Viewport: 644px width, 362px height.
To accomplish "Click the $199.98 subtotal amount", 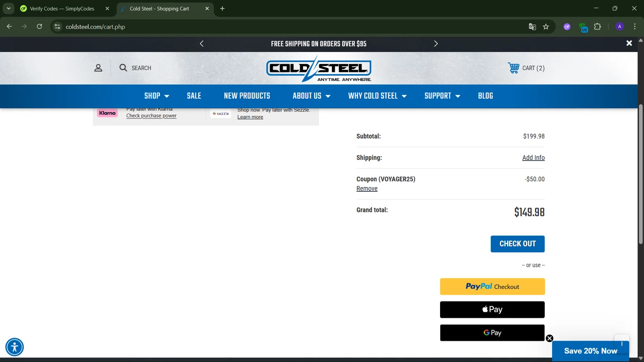I will click(534, 136).
